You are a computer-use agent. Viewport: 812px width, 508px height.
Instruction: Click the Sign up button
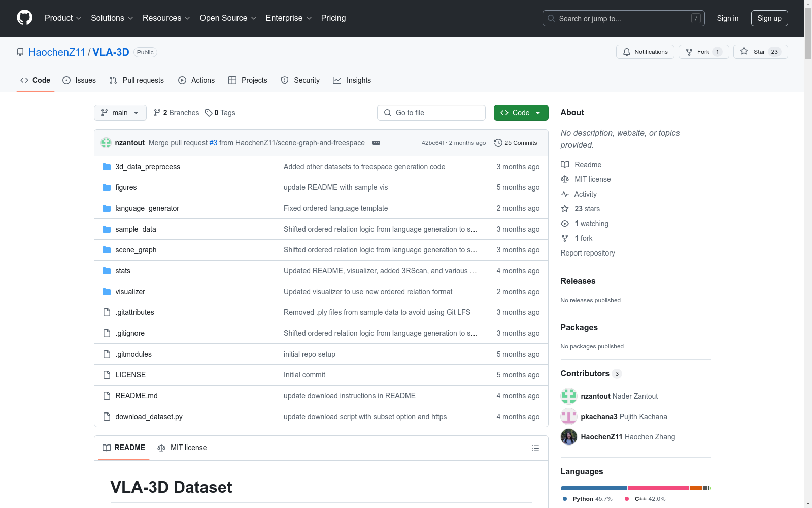point(769,18)
